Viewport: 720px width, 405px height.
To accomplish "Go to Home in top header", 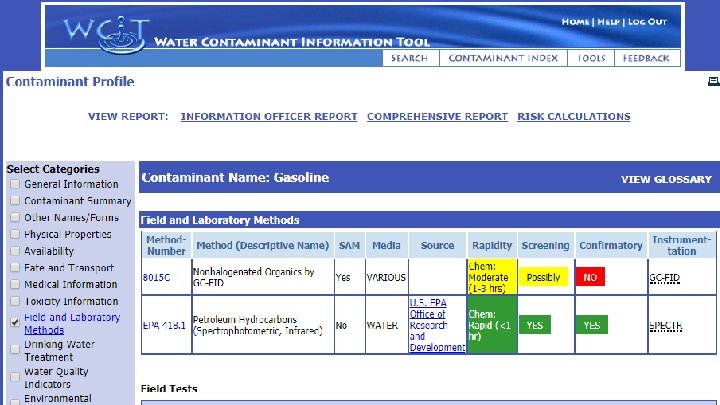I will pos(575,22).
